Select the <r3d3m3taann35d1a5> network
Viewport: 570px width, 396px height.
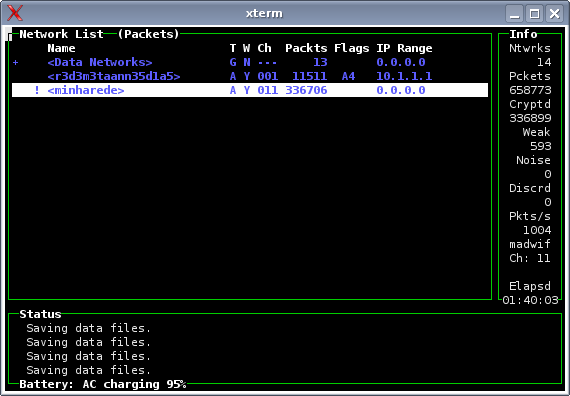coord(114,76)
